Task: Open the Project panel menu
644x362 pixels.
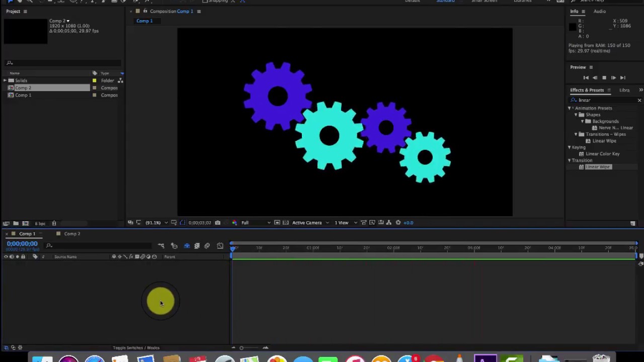Action: [x=25, y=11]
